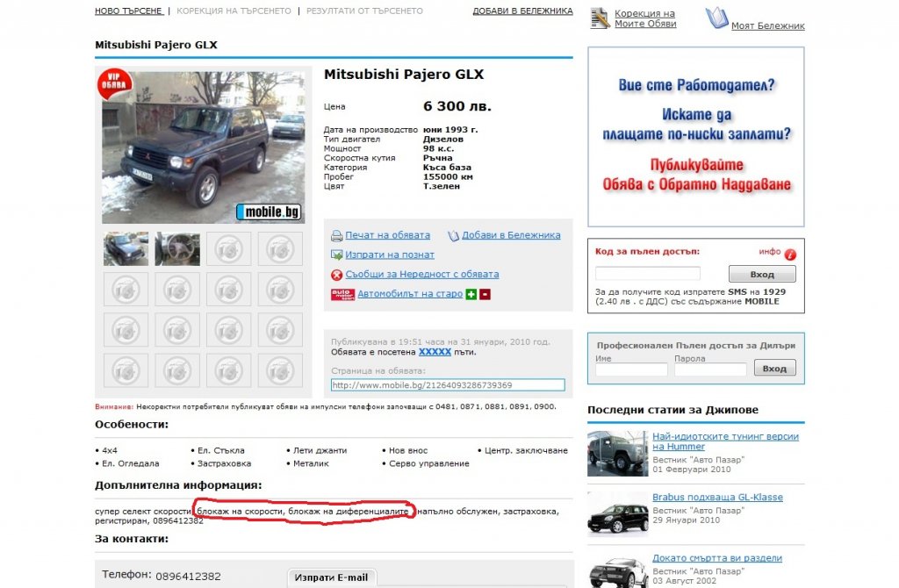Click the Моят Бележник book icon
Screen dimensions: 899x588
point(716,18)
